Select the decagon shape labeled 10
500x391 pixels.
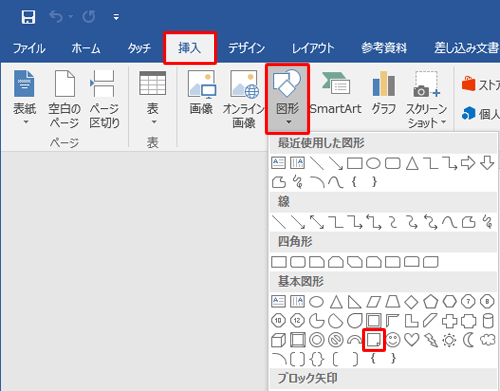pos(278,321)
